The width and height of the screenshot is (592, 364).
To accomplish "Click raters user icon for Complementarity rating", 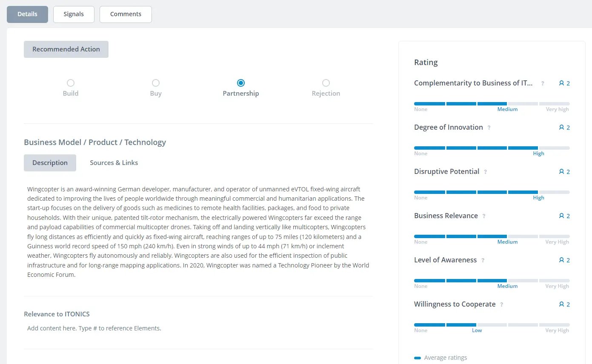I will (561, 83).
